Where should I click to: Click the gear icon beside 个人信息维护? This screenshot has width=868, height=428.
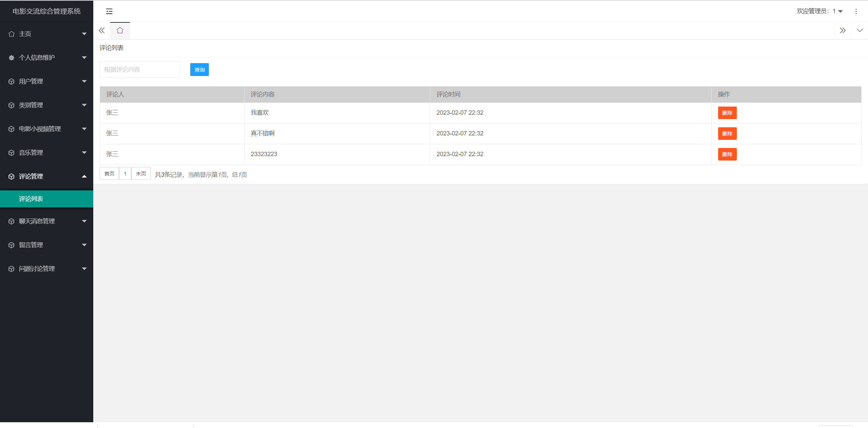12,58
